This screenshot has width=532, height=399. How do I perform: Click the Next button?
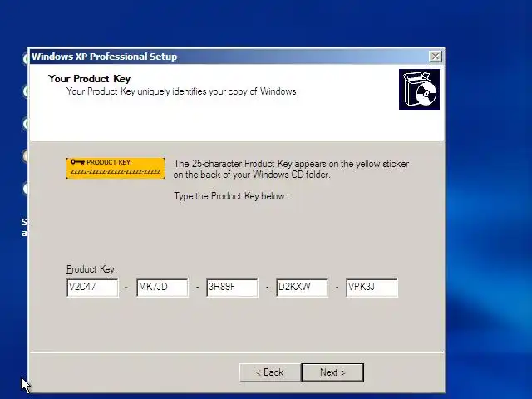click(332, 372)
